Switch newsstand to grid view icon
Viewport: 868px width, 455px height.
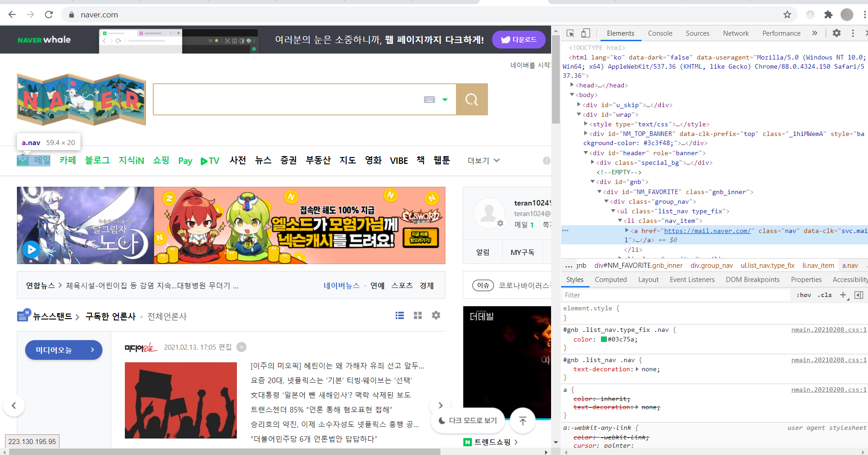418,315
